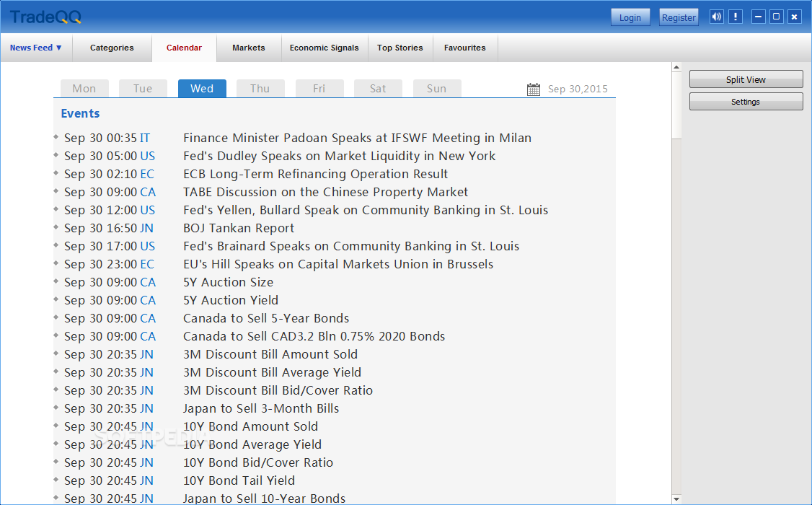Click 10Y Bond Tail Yield event
The width and height of the screenshot is (812, 505).
tap(239, 480)
